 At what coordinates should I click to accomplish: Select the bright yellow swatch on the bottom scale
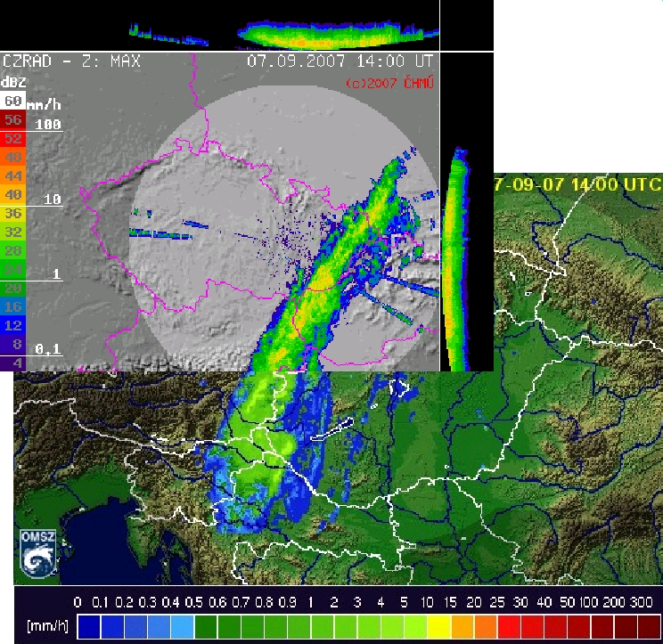439,627
